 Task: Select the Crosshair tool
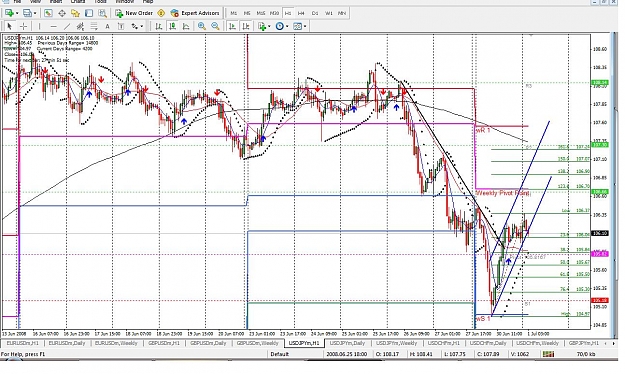24,26
